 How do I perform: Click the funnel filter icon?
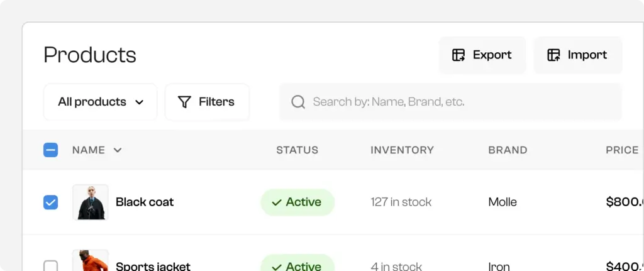184,102
